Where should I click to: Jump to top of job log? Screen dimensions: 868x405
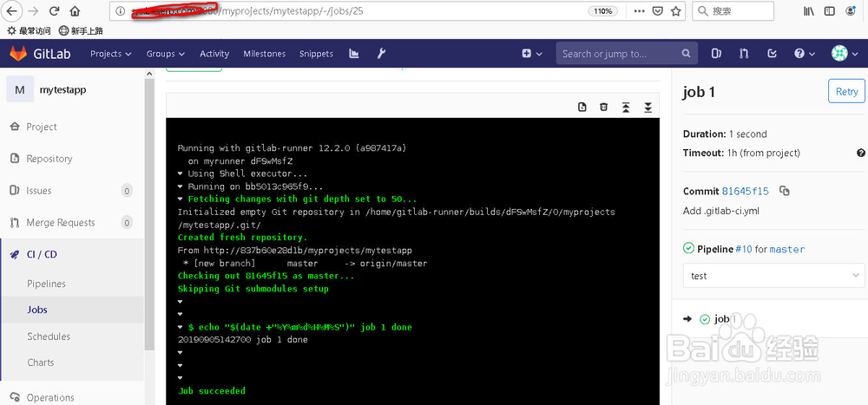click(x=626, y=108)
